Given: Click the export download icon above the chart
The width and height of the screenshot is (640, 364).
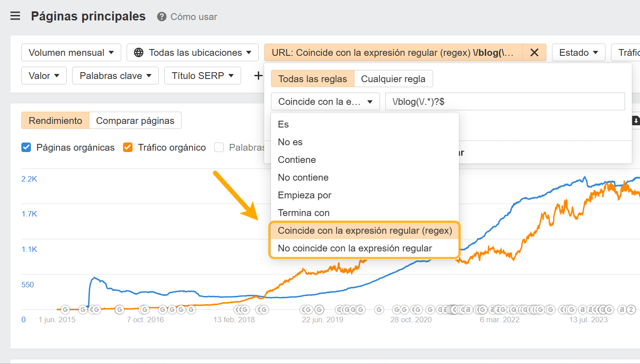Looking at the screenshot, I should tap(635, 121).
